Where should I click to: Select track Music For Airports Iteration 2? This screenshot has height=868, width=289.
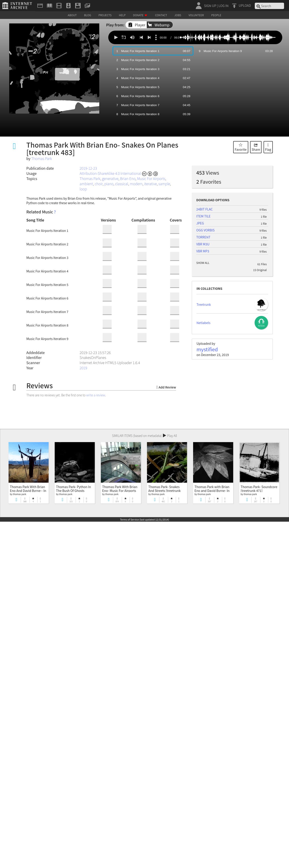(153, 60)
